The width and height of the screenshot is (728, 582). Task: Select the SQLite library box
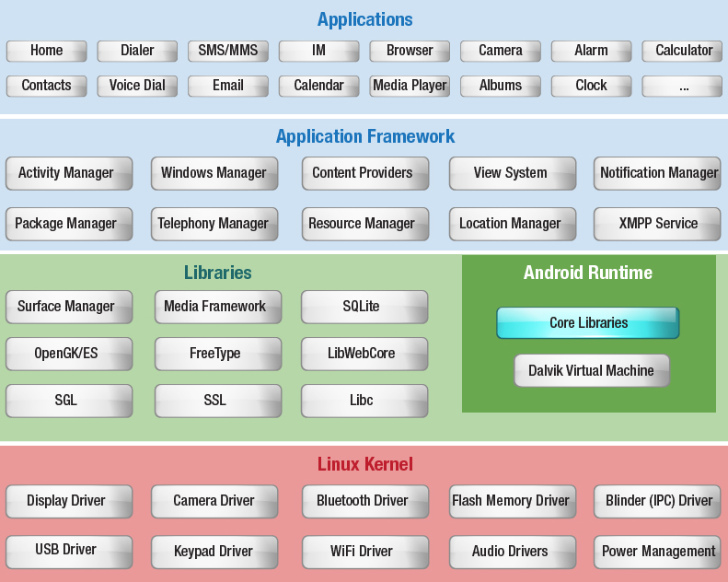[x=364, y=307]
